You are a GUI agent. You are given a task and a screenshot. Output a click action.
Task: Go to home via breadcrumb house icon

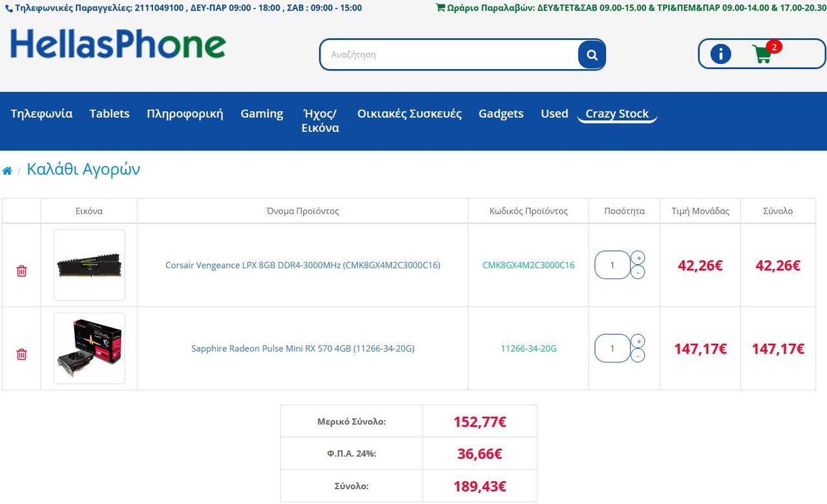7,171
